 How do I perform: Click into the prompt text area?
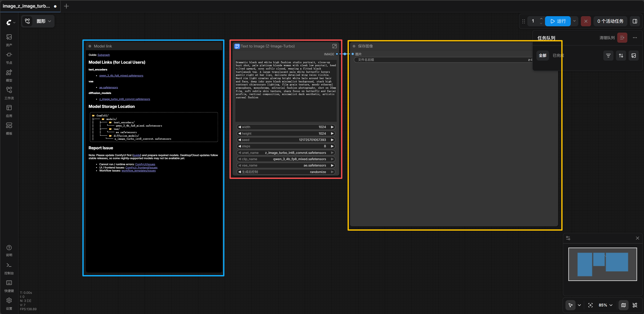[x=286, y=90]
